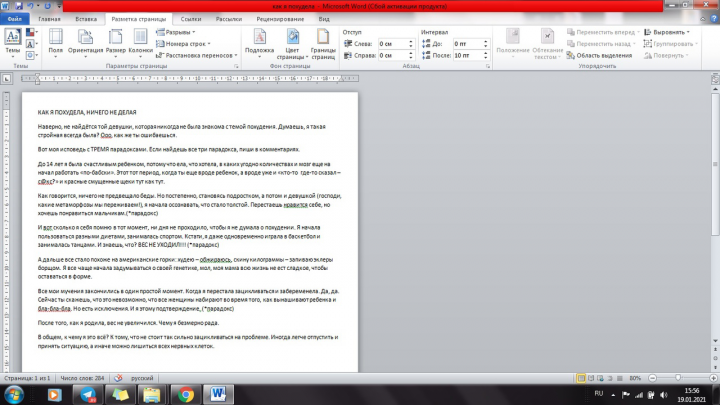Open the spelling check status icon
This screenshot has width=720, height=405.
(118, 378)
